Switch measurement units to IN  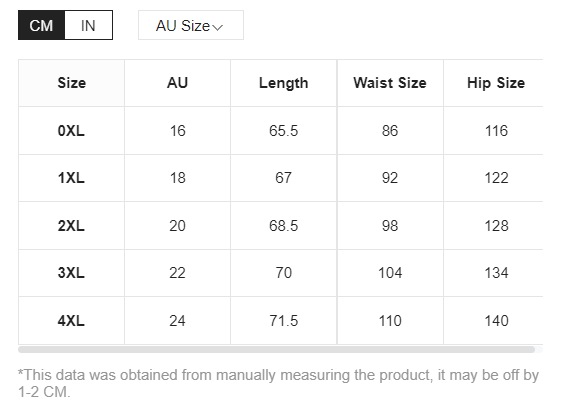(x=88, y=25)
